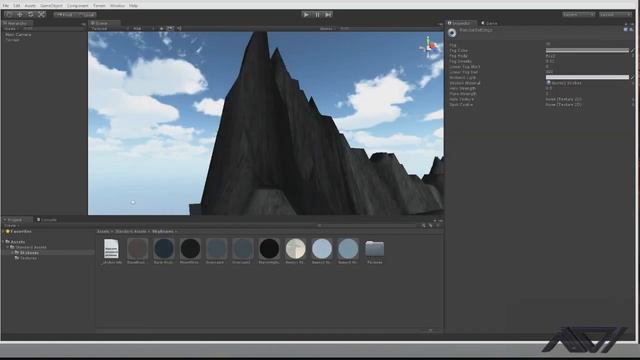This screenshot has width=640, height=360.
Task: Click the Halo Strength value field
Action: [x=589, y=88]
